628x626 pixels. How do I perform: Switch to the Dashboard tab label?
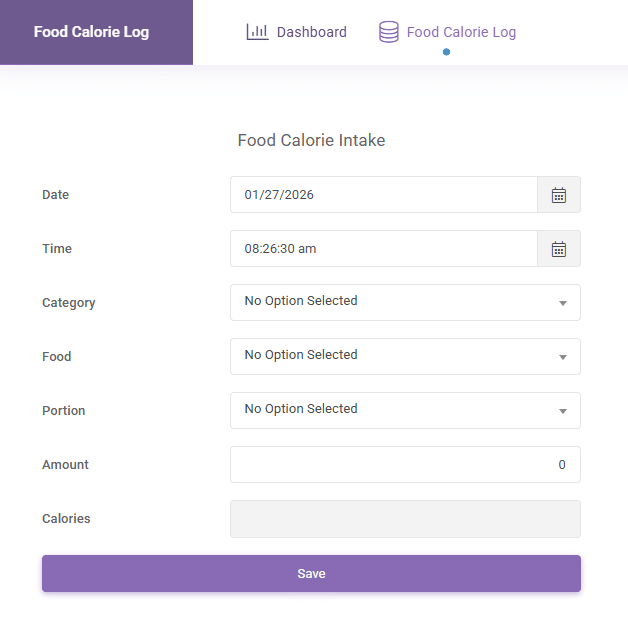[311, 32]
